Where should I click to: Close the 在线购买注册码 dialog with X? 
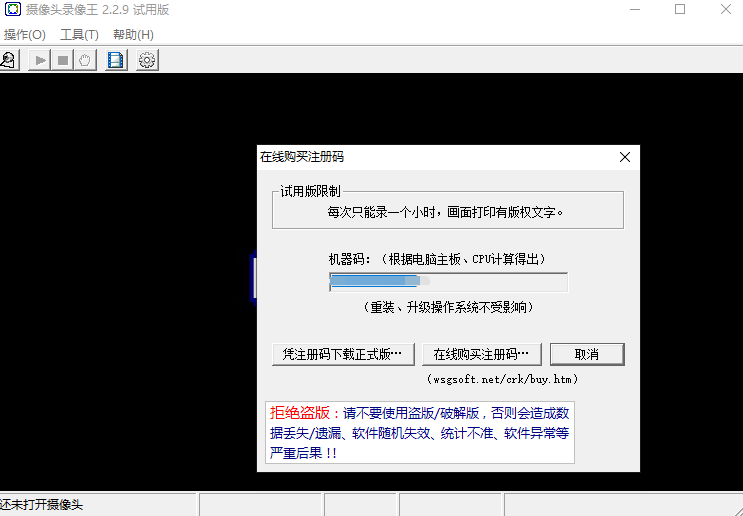tap(625, 157)
